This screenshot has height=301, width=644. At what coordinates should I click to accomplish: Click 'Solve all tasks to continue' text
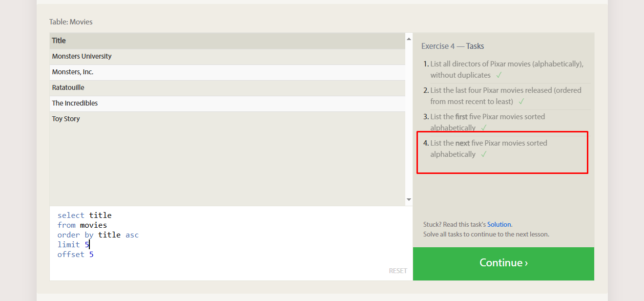[x=486, y=234]
